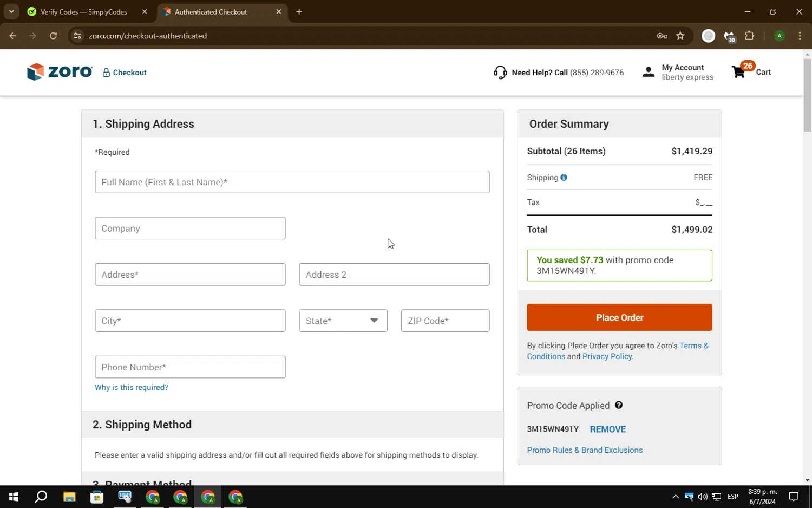Show hidden system tray icons
Screen dimensions: 812x508
[675, 497]
